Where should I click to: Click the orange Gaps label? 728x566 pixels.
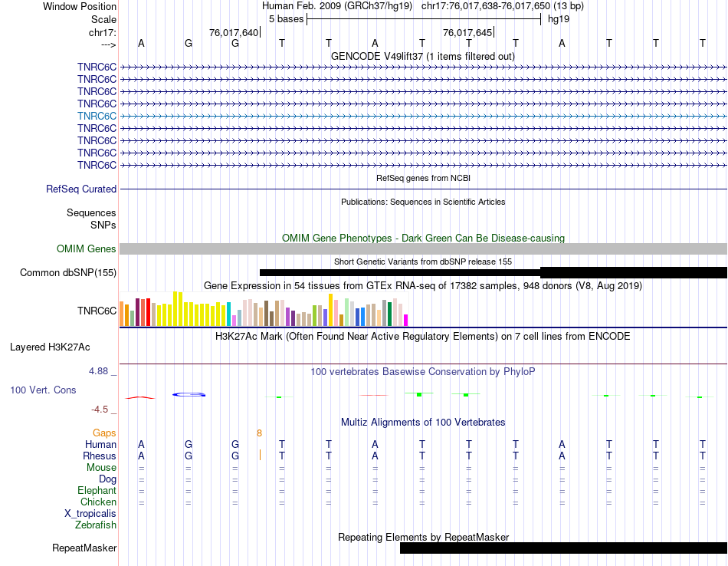tap(104, 433)
